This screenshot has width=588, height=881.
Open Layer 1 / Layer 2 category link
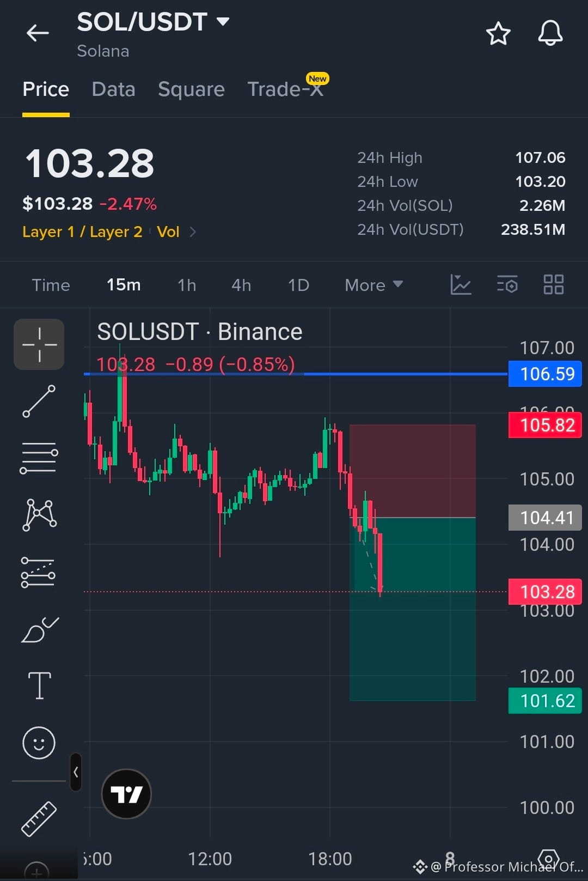tap(82, 232)
